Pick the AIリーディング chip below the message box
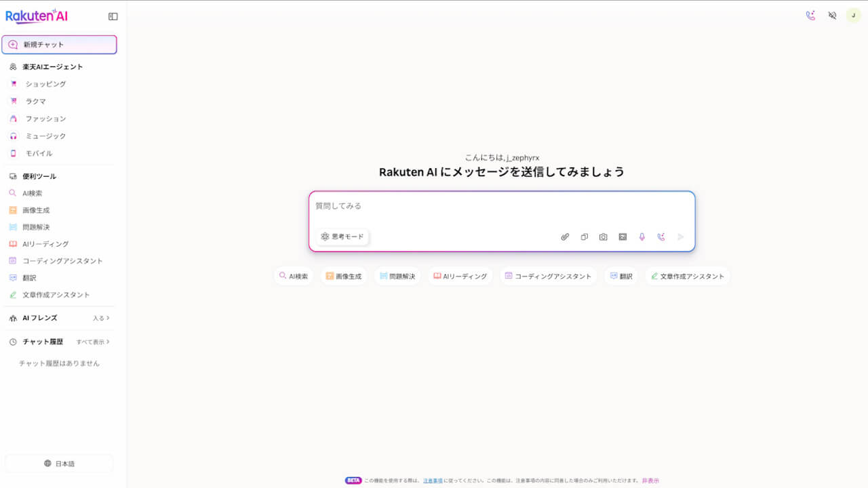The height and width of the screenshot is (488, 868). tap(460, 277)
